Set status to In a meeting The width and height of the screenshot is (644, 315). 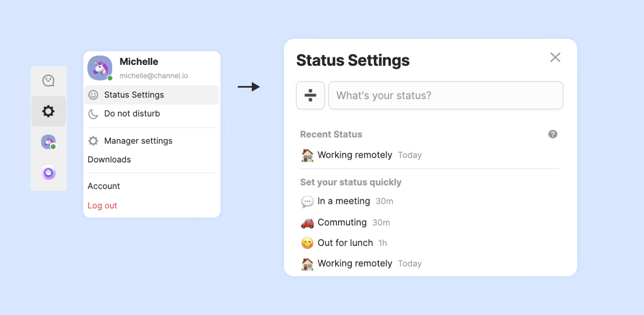pos(343,201)
